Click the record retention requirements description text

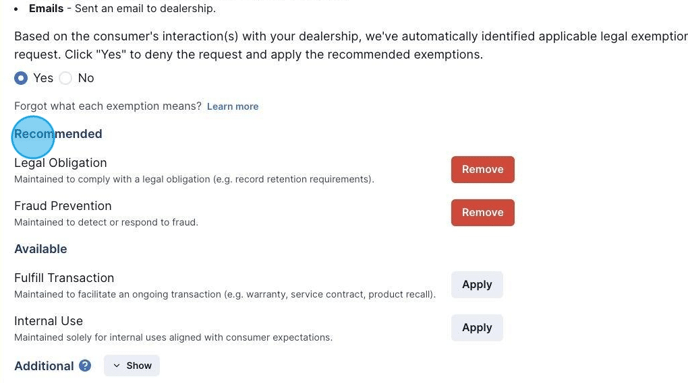click(194, 179)
